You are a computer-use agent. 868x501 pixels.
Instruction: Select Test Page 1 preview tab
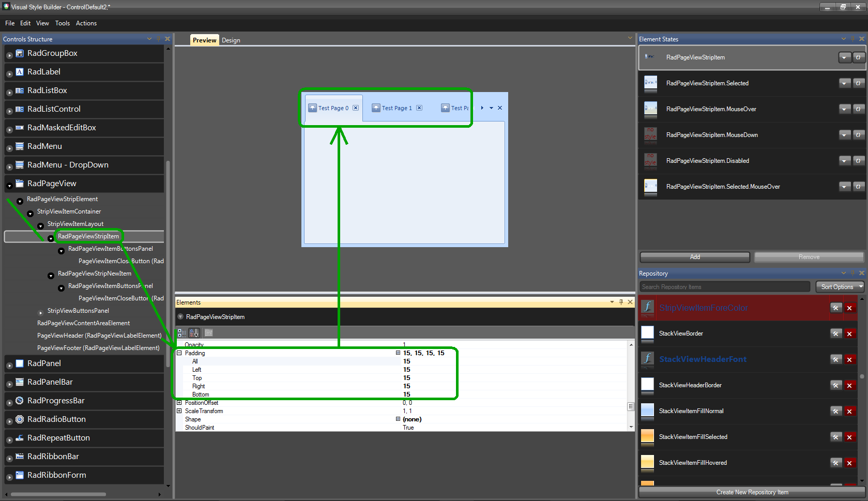[397, 108]
